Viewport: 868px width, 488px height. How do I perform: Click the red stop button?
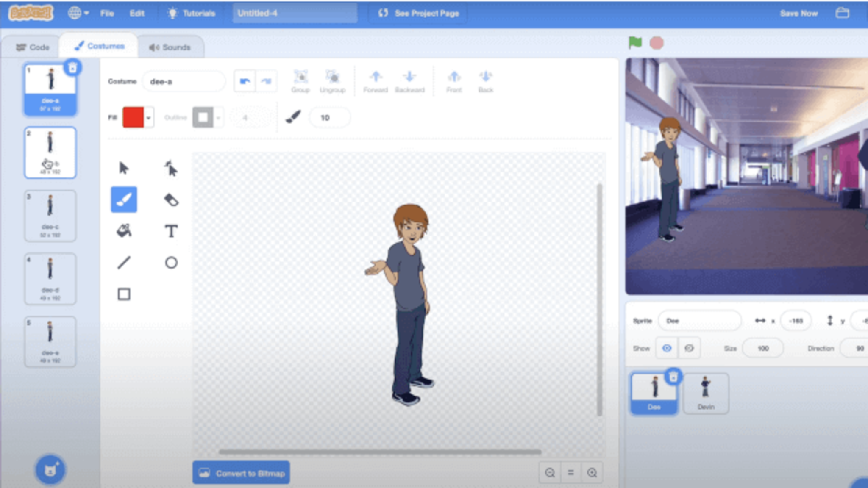coord(657,43)
